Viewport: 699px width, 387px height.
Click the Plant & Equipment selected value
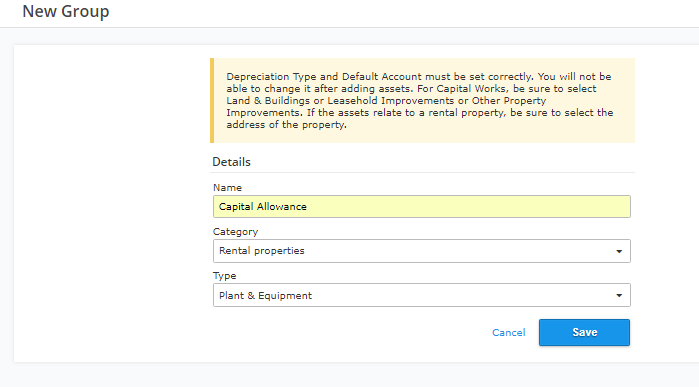point(265,296)
